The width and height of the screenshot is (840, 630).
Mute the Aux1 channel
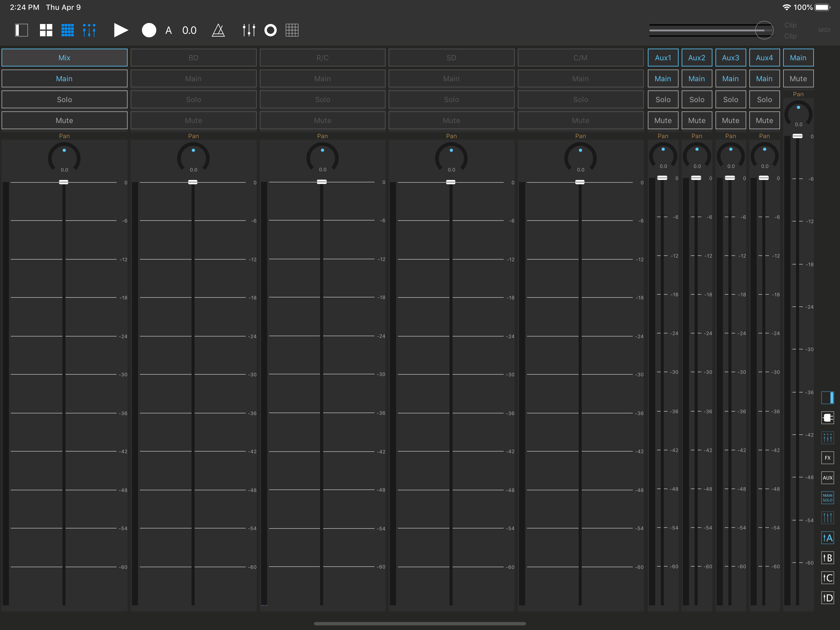pos(663,121)
